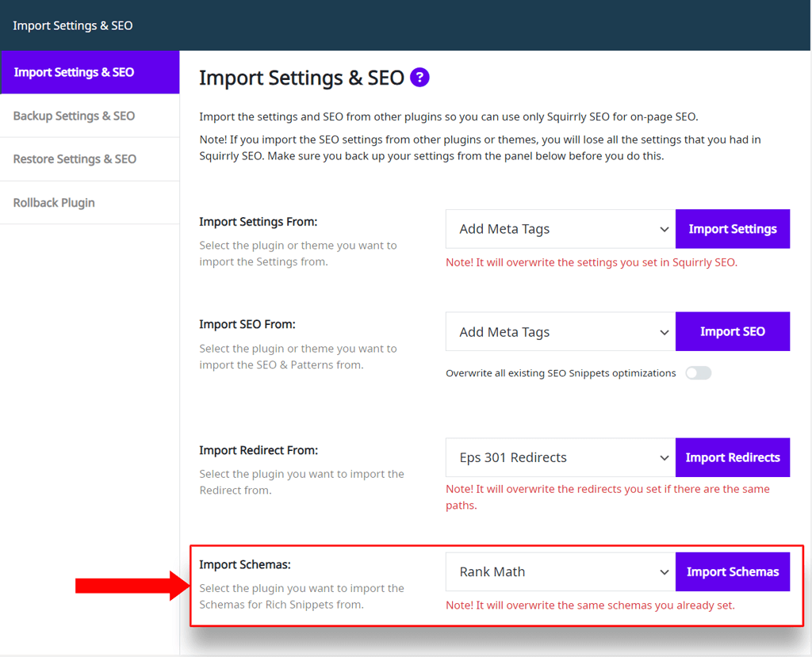Screen dimensions: 812x657
Task: Expand the Rank Math schemas dropdown
Action: pos(561,571)
